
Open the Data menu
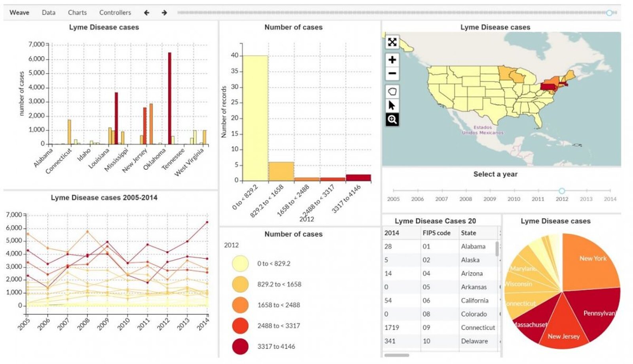point(48,12)
